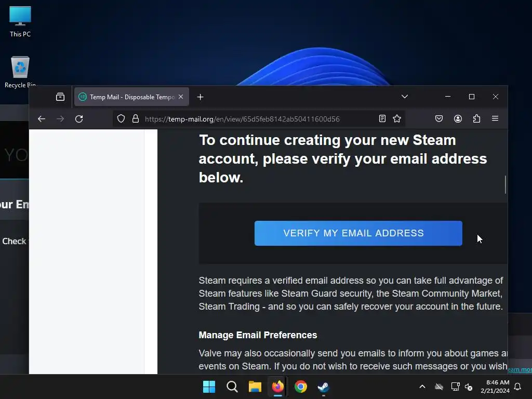Image resolution: width=532 pixels, height=399 pixels.
Task: Click the Verify My Email Address button
Action: (x=358, y=233)
